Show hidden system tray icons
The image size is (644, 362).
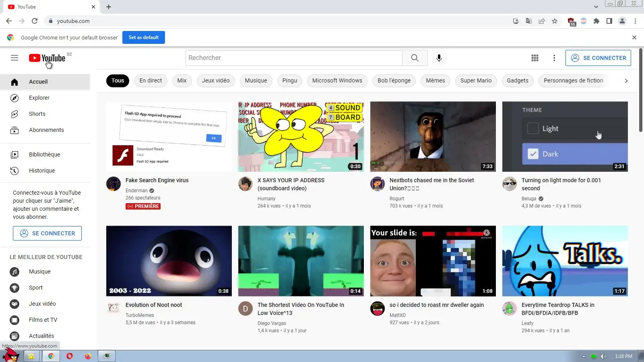[x=584, y=356]
